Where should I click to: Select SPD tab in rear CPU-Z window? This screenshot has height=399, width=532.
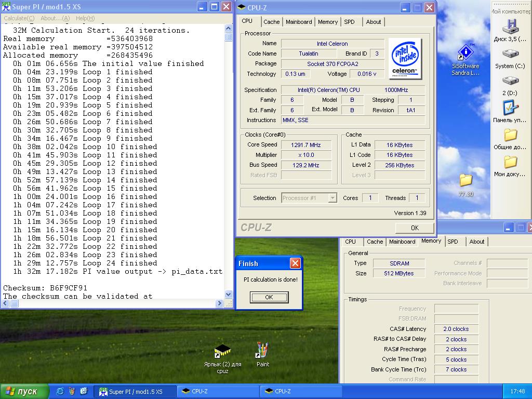[x=453, y=242]
